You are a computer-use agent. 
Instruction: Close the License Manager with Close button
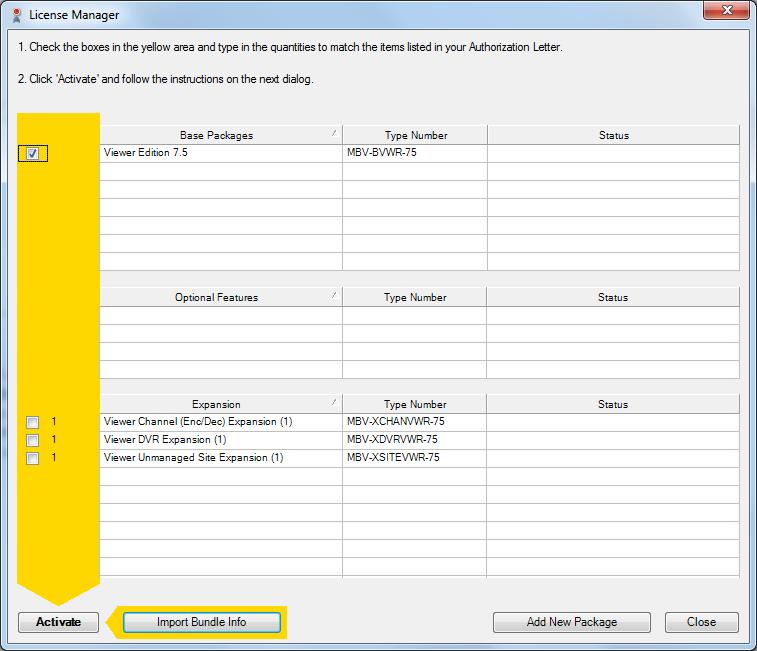[701, 622]
